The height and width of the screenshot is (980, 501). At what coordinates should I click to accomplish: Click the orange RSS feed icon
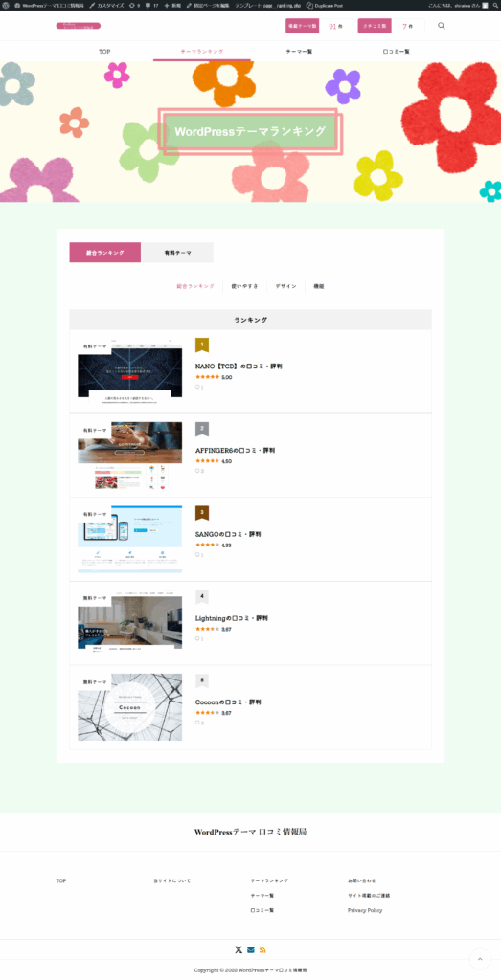[262, 950]
